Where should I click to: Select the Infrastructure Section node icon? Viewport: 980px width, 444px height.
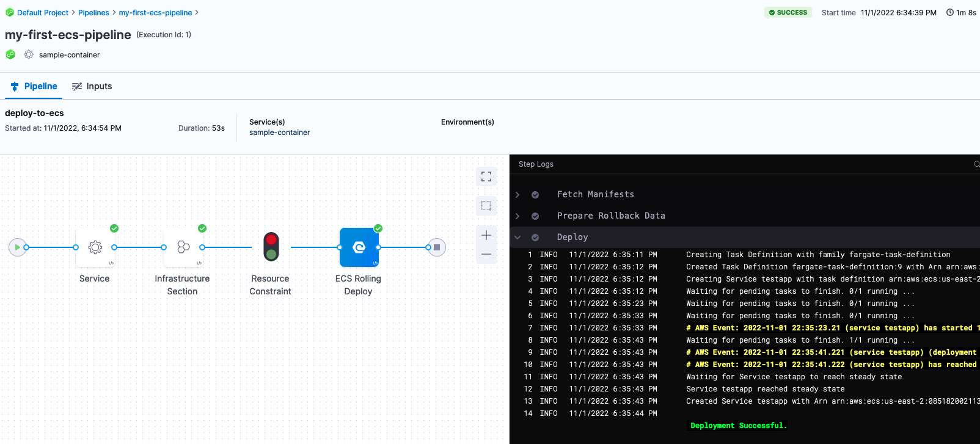pyautogui.click(x=183, y=247)
